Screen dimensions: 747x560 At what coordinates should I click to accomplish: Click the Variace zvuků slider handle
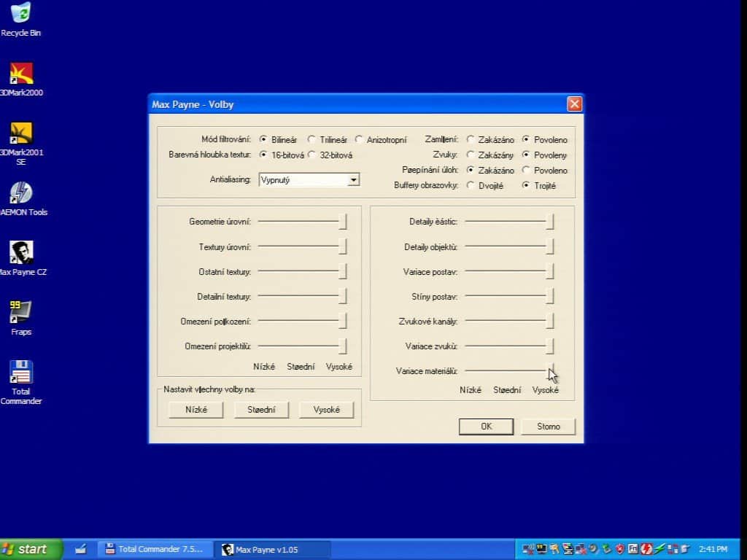(x=550, y=346)
